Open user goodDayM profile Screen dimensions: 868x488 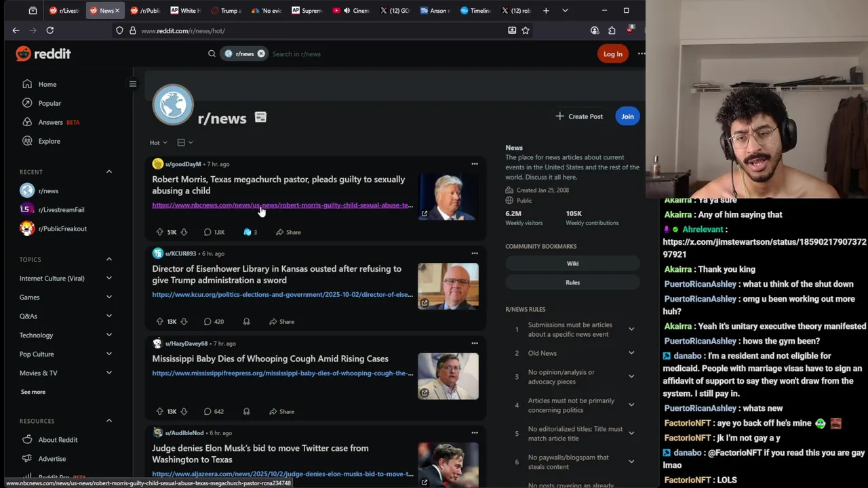pos(183,164)
